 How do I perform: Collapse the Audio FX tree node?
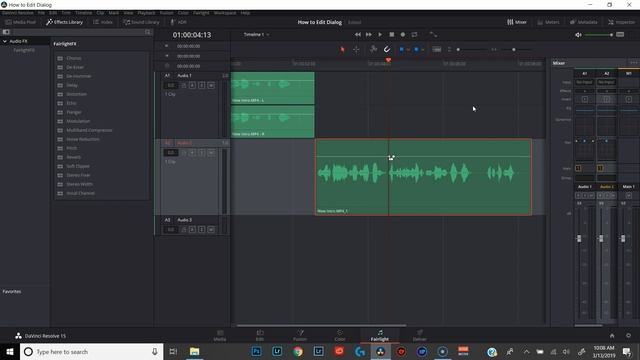5,41
